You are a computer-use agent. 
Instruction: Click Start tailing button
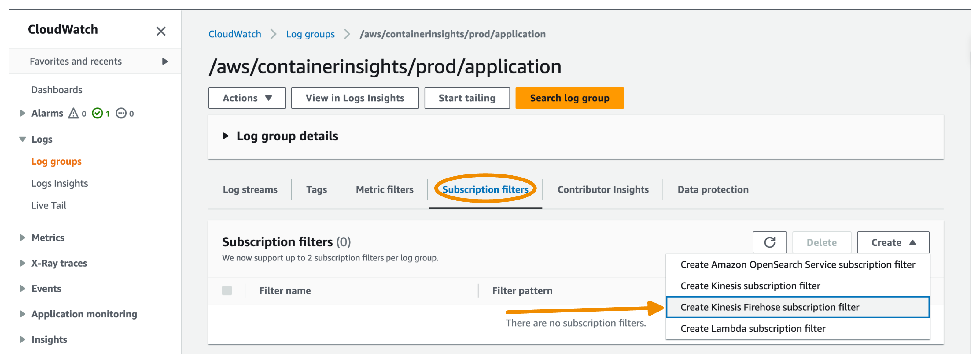point(467,98)
